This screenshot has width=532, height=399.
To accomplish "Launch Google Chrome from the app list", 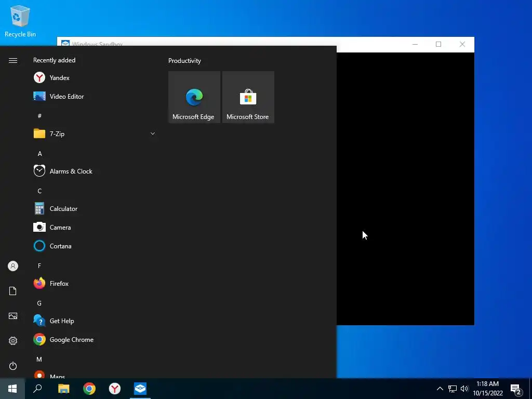I will (x=95, y=340).
